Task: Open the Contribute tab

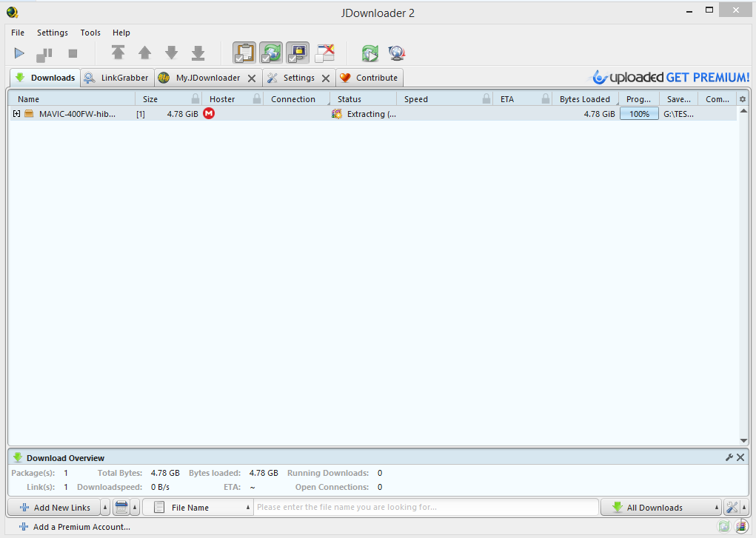Action: (x=369, y=78)
